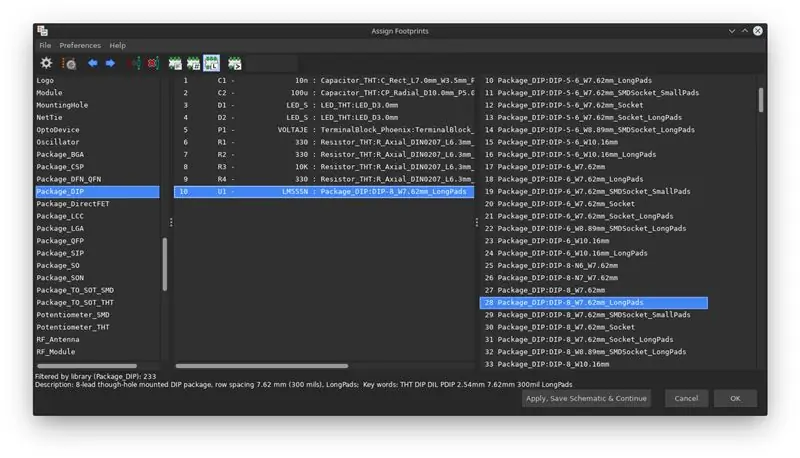Click the symbol list horizontal scrollbar
The width and height of the screenshot is (800, 458).
tap(262, 366)
